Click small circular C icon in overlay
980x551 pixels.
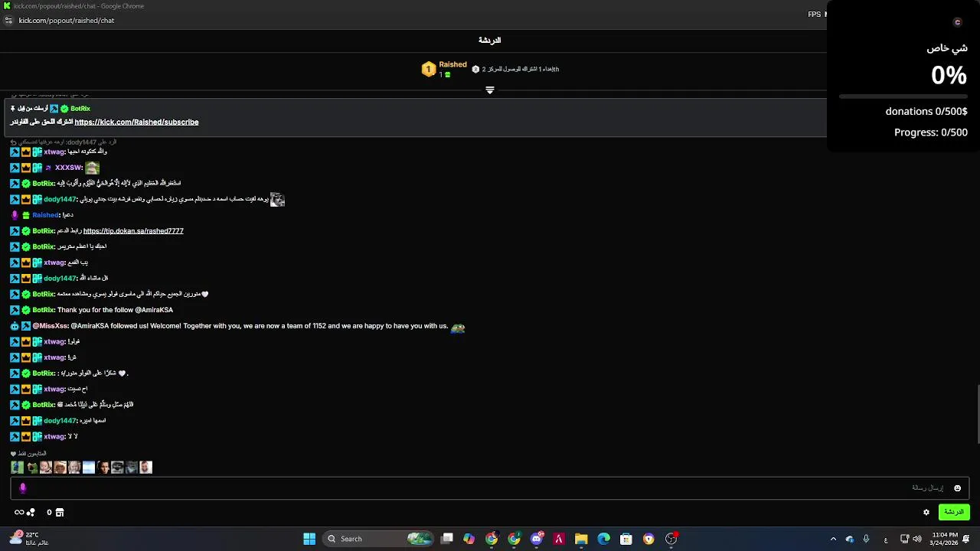(957, 22)
